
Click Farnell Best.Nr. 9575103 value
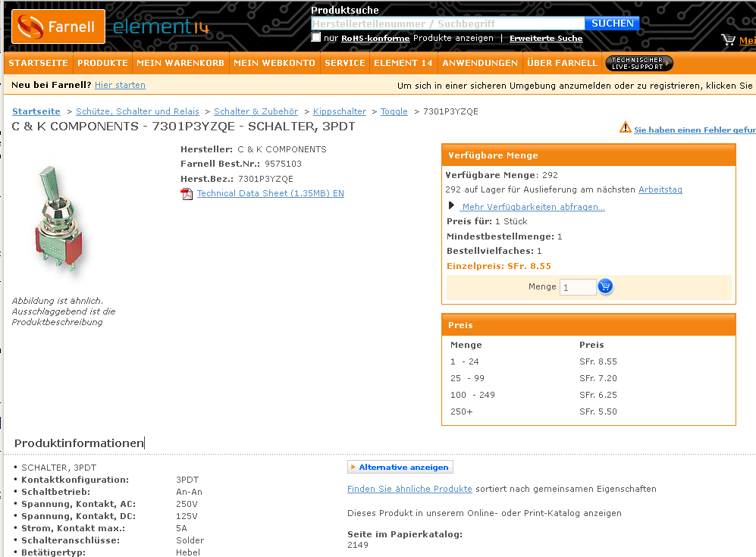tap(283, 164)
